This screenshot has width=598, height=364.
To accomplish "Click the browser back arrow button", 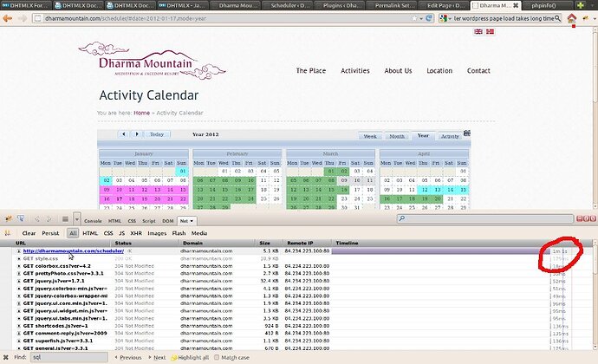I will [x=8, y=18].
